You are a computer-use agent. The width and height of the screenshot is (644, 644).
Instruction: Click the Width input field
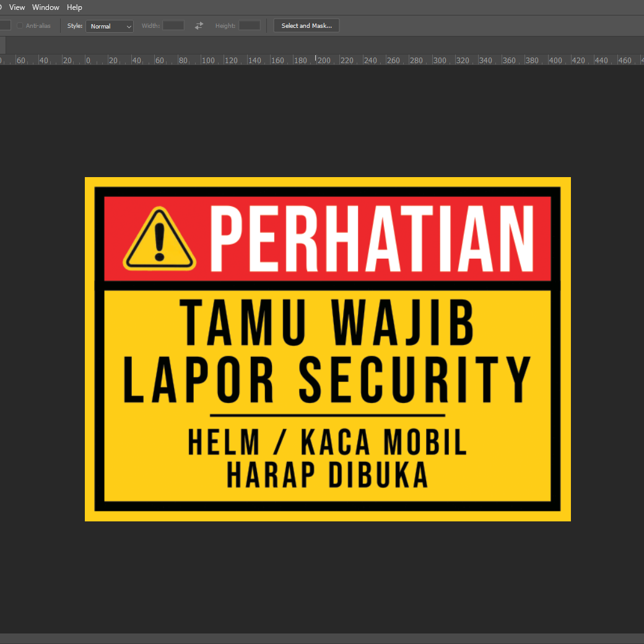pos(173,25)
